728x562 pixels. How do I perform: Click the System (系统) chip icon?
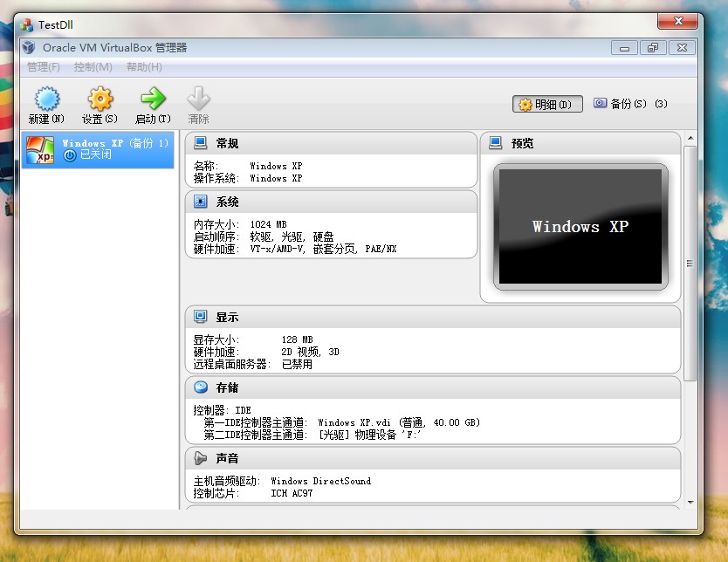pos(201,202)
